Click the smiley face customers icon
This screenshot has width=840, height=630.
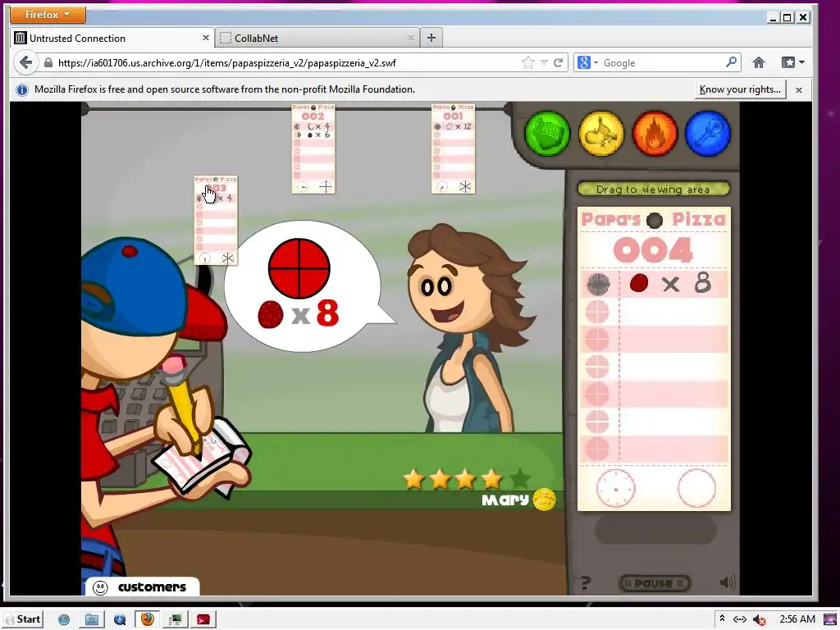[x=100, y=587]
